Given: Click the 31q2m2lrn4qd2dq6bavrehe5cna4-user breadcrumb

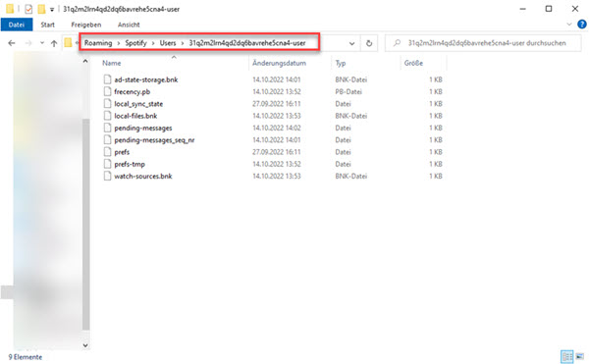Looking at the screenshot, I should (x=247, y=43).
